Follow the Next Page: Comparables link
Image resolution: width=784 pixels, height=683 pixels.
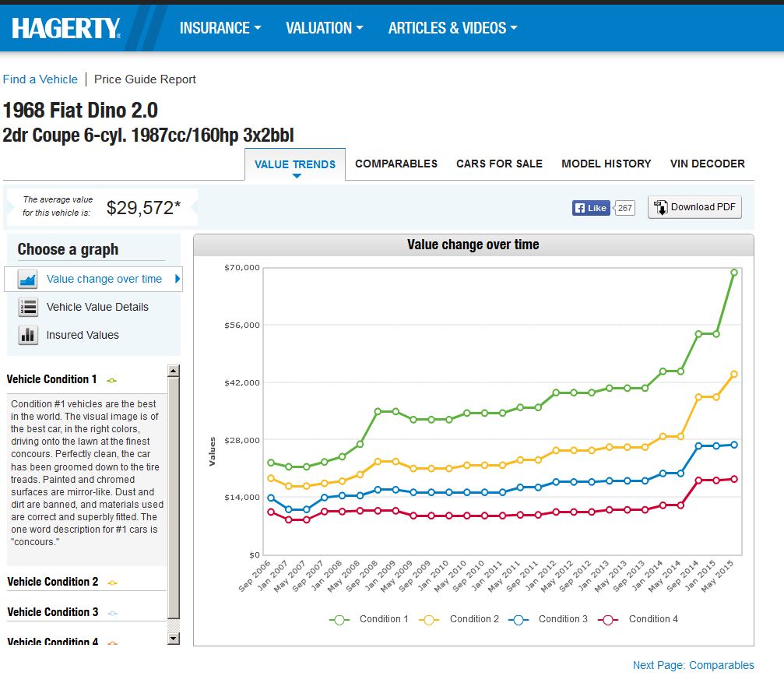pos(693,665)
